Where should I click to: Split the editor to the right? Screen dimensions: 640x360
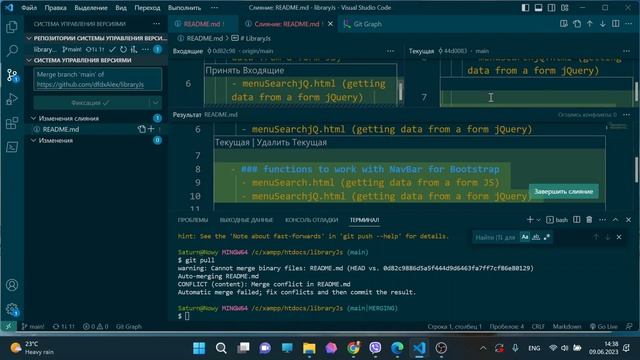[x=616, y=24]
